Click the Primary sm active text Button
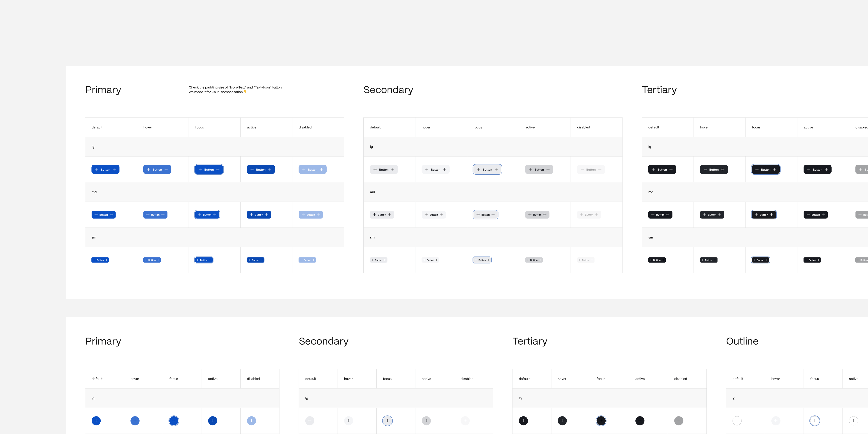 [255, 260]
